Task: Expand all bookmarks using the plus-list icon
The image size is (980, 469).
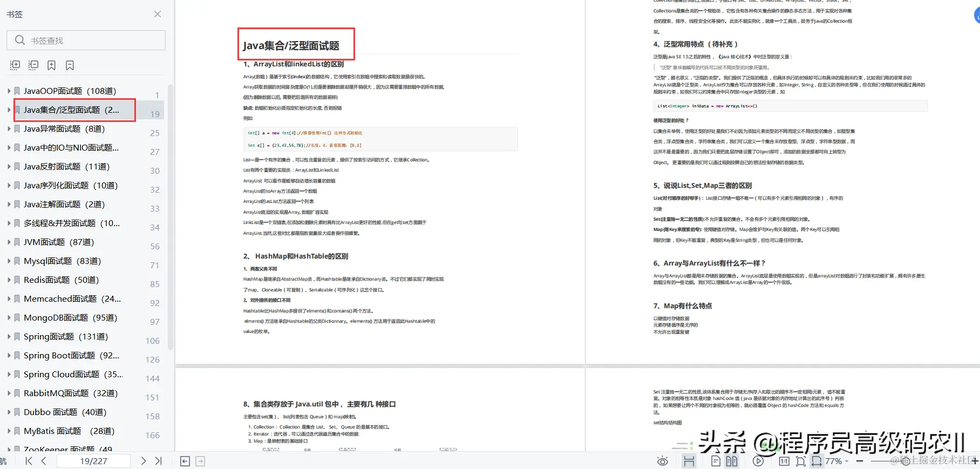Action: (15, 65)
